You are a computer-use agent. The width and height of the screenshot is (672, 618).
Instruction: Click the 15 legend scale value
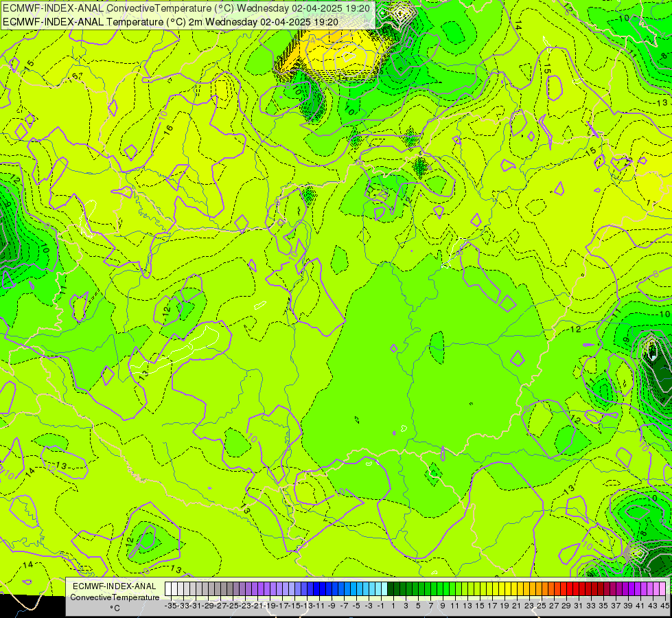[480, 606]
